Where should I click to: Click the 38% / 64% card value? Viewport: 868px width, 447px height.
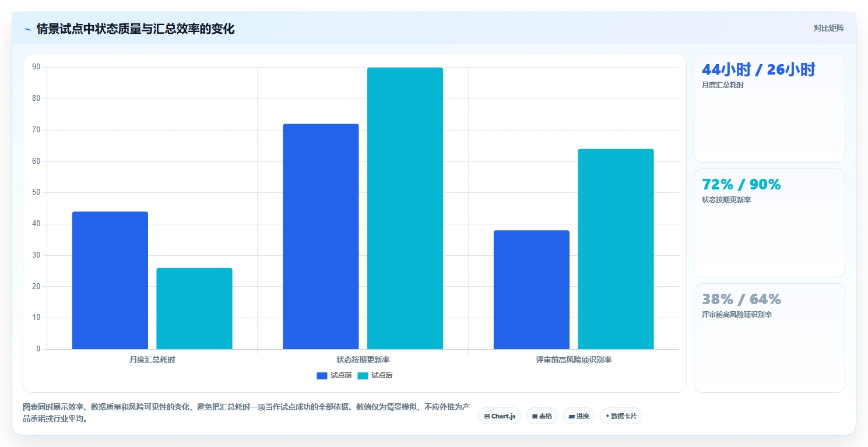(x=741, y=299)
